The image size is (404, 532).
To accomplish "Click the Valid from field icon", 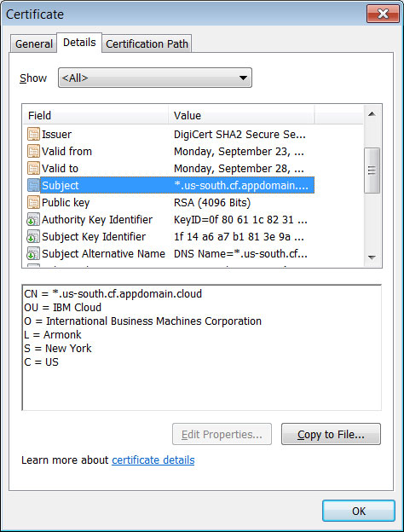I will click(33, 151).
